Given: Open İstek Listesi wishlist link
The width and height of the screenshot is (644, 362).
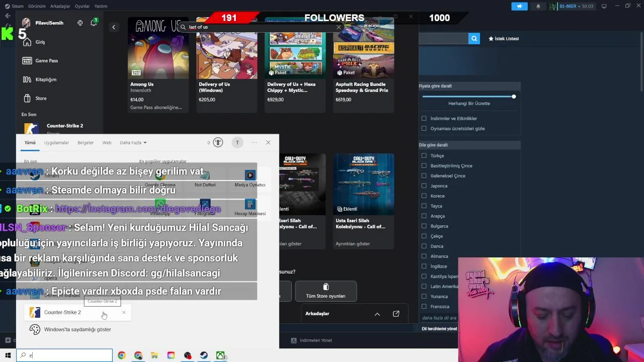Looking at the screenshot, I should coord(504,39).
